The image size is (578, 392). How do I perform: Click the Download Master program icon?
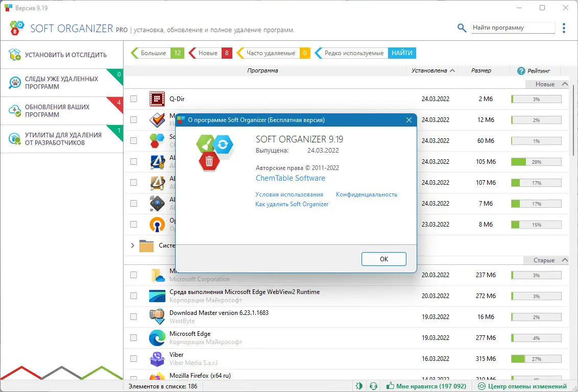coord(157,317)
